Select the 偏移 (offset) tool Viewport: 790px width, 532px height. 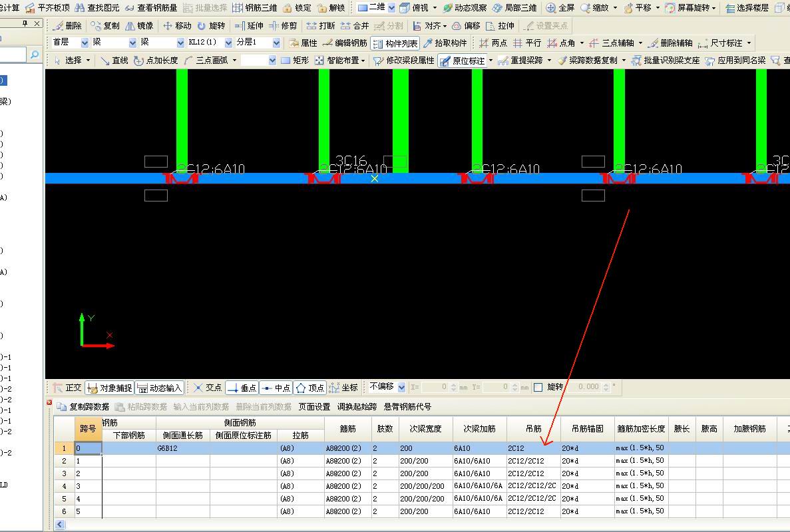point(467,26)
